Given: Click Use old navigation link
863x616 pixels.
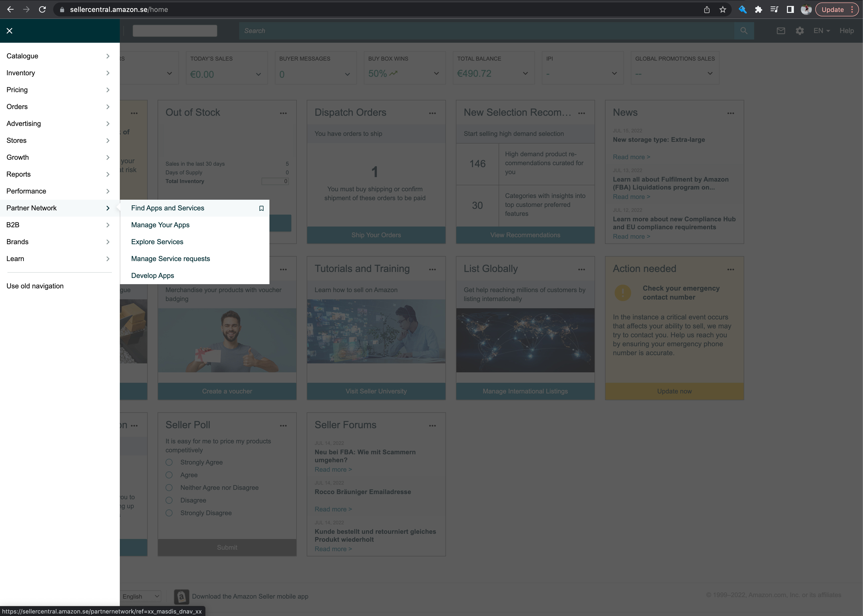Looking at the screenshot, I should coord(35,286).
